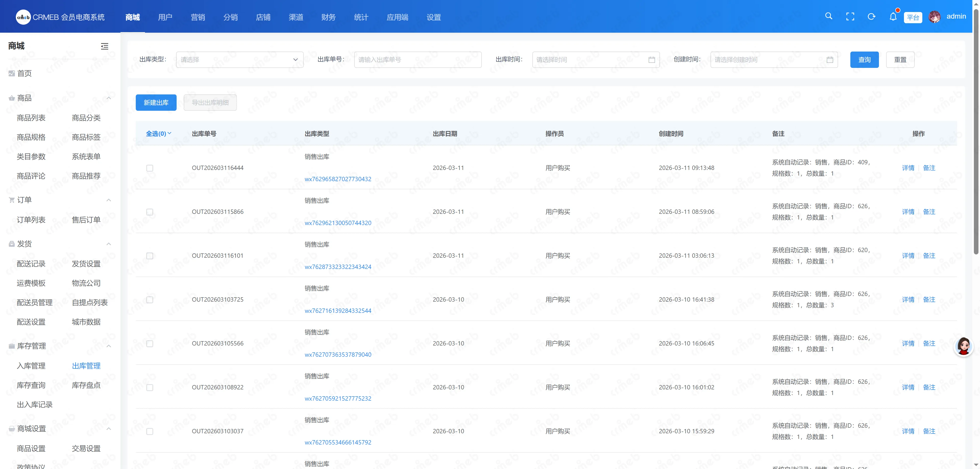Check the row OUT202603108922 checkbox
Viewport: 980px width, 469px height.
150,388
